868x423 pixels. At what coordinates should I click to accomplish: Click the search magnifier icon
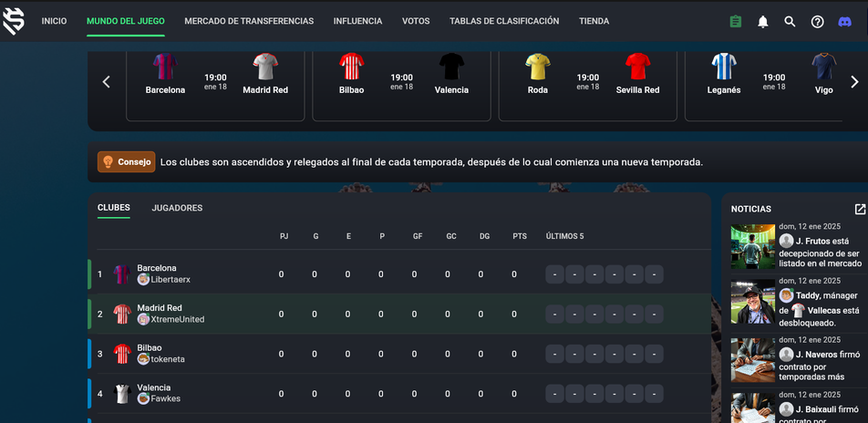tap(790, 22)
